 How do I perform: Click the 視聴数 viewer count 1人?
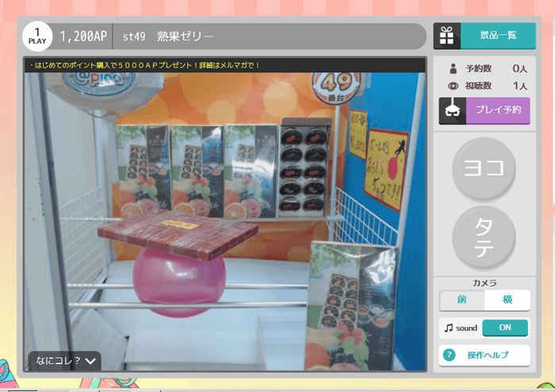[520, 86]
